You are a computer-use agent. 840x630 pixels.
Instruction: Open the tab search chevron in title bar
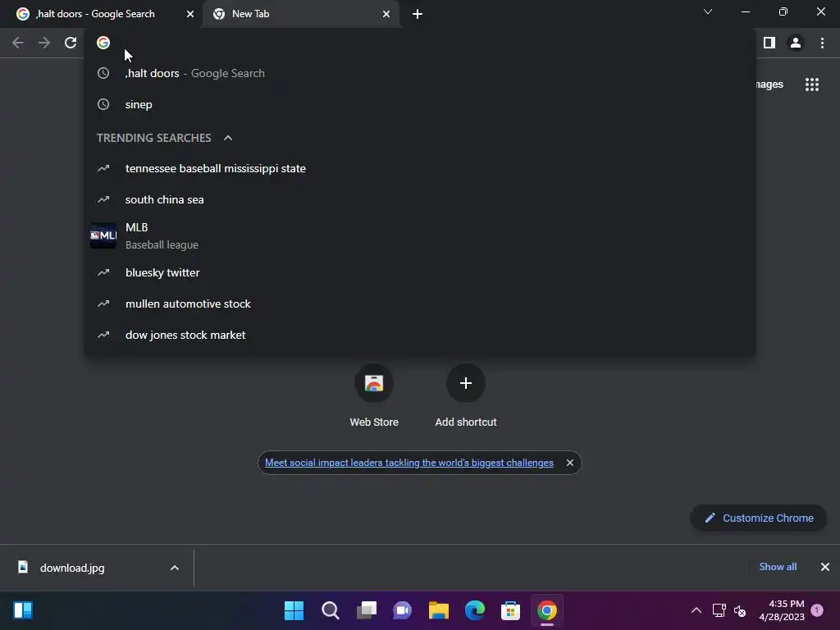coord(708,11)
